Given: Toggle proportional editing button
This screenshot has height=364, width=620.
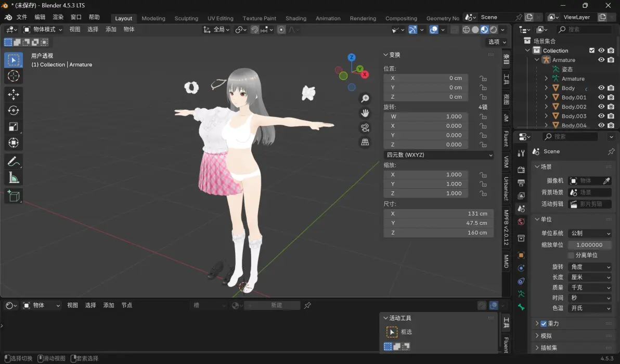Looking at the screenshot, I should click(281, 30).
